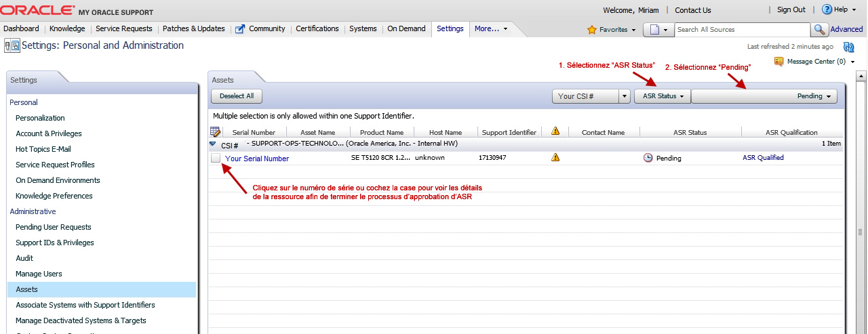Open the Message Center dropdown arrow
The height and width of the screenshot is (334, 868).
[x=852, y=62]
